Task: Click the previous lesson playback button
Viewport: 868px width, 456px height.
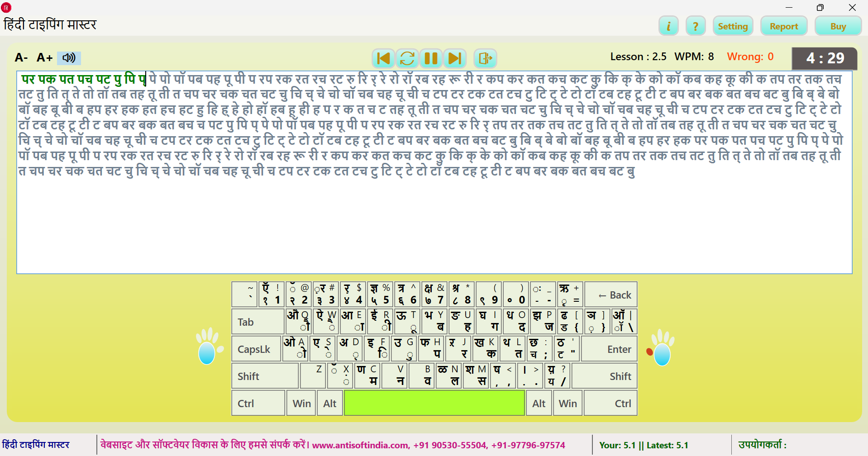Action: pos(383,58)
